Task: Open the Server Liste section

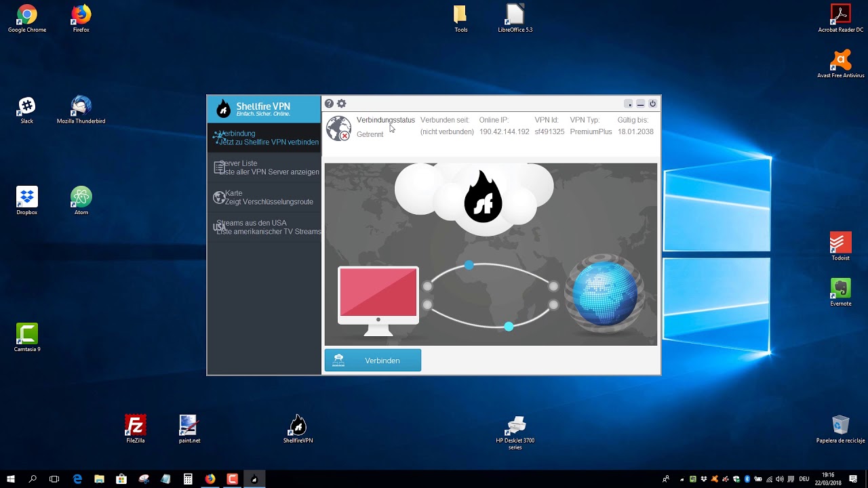Action: pos(264,167)
